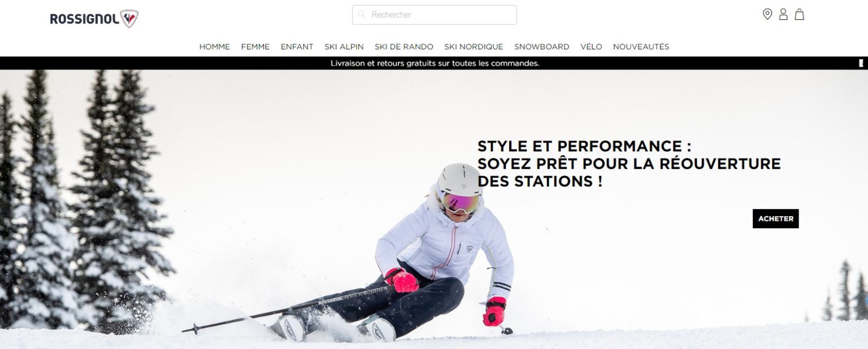Close the free shipping announcement bar
The width and height of the screenshot is (868, 349).
click(x=861, y=63)
